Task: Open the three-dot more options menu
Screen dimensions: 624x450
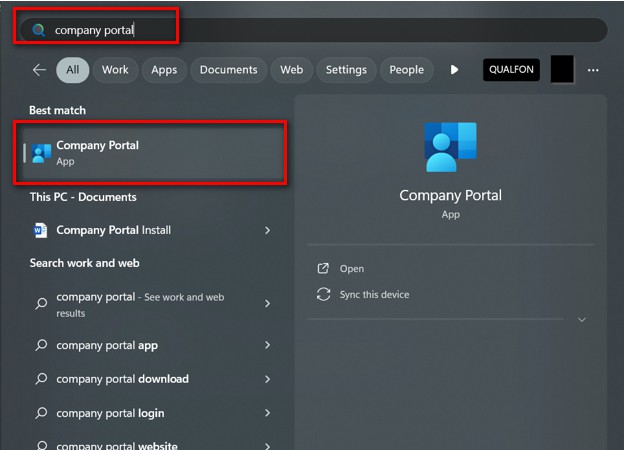Action: [x=593, y=70]
